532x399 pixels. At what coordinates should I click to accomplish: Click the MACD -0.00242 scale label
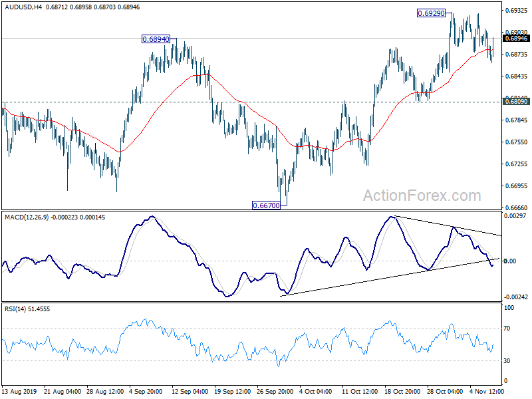(x=516, y=297)
